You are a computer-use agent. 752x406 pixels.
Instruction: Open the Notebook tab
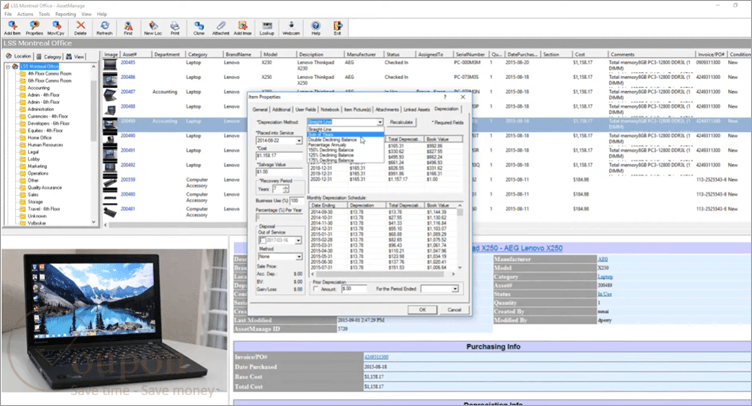(329, 109)
